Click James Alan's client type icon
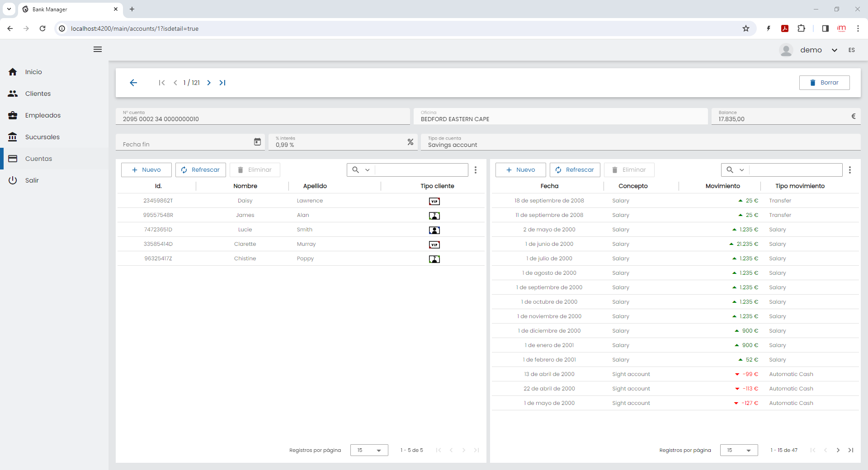The height and width of the screenshot is (470, 868). click(x=434, y=216)
